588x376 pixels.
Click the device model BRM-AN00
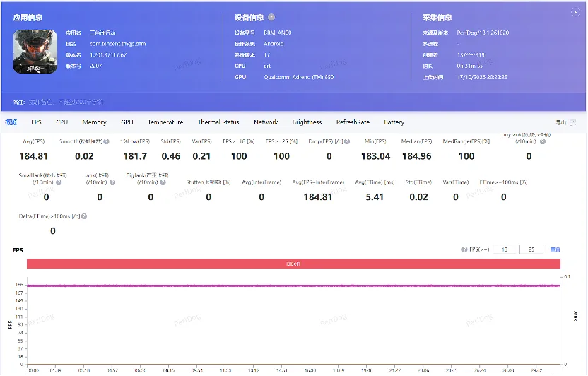tap(278, 33)
